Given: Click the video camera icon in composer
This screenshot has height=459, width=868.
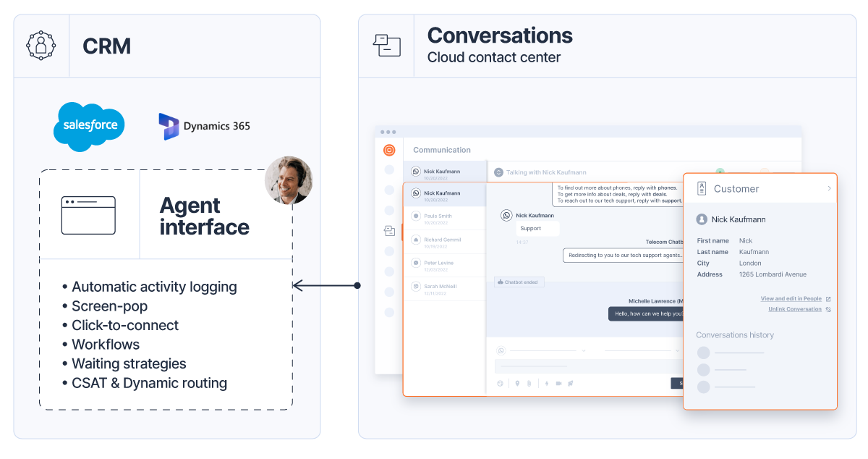Looking at the screenshot, I should (x=558, y=383).
